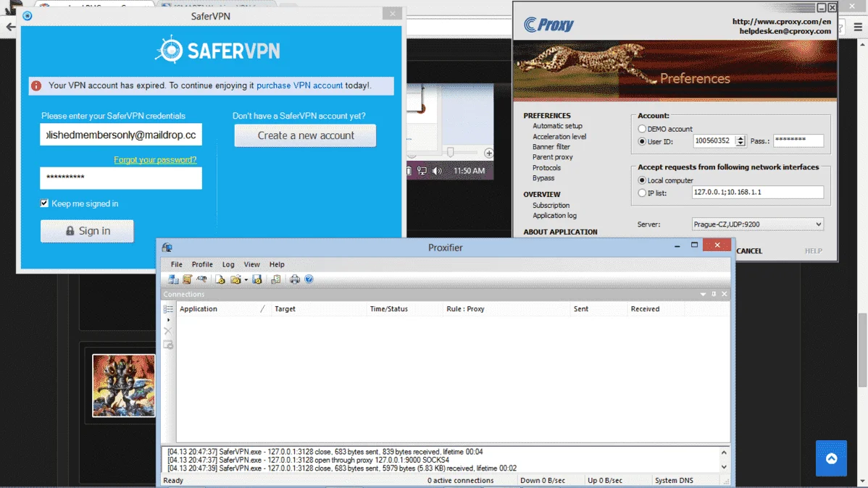Open Name Resolution (.com) icon in Proxifier
Image resolution: width=868 pixels, height=488 pixels.
click(201, 279)
